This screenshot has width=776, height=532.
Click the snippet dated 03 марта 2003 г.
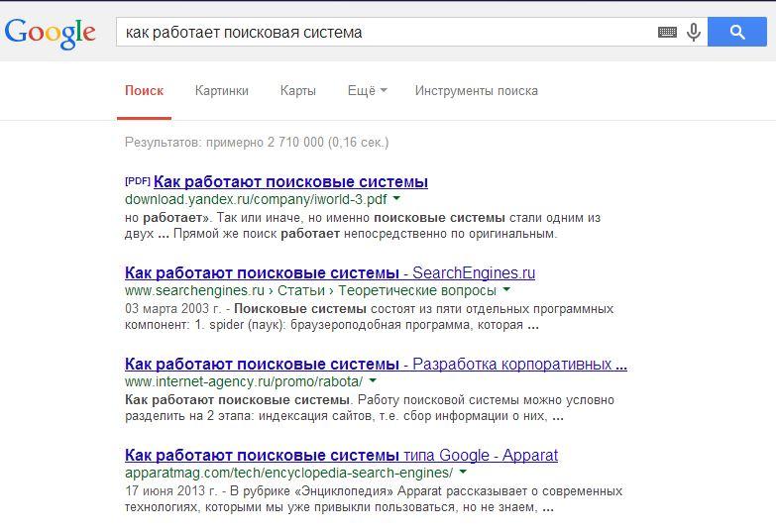tap(369, 317)
